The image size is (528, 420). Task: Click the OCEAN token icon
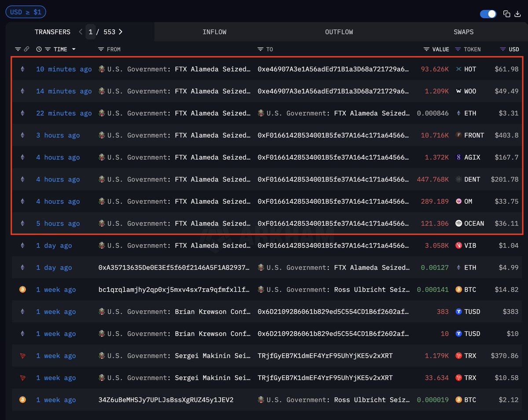pos(459,223)
